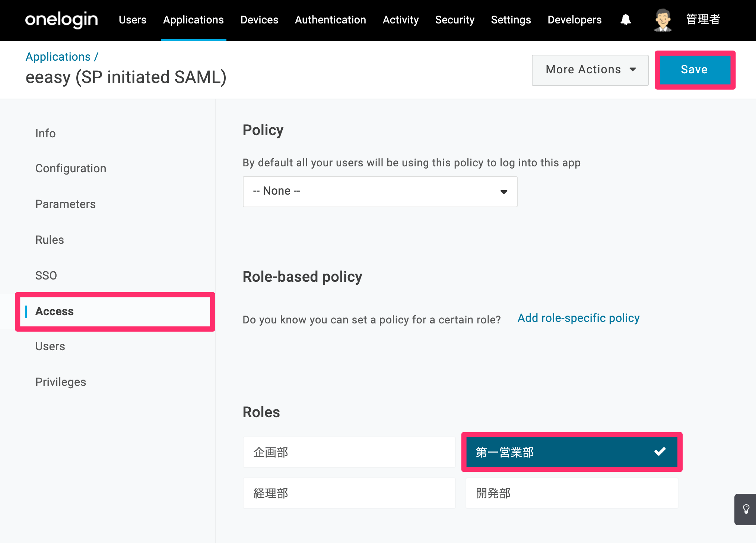
Task: Select the 経理部 role
Action: tap(349, 493)
